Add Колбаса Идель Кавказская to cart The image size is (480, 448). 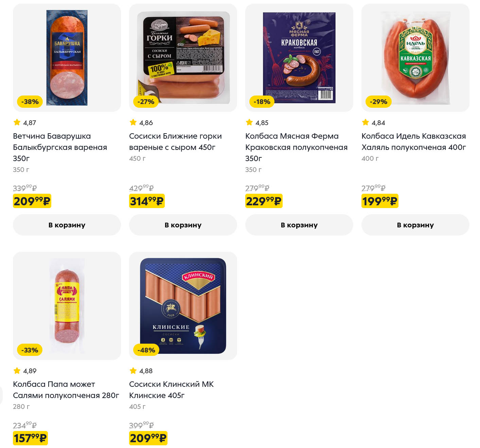click(x=415, y=225)
